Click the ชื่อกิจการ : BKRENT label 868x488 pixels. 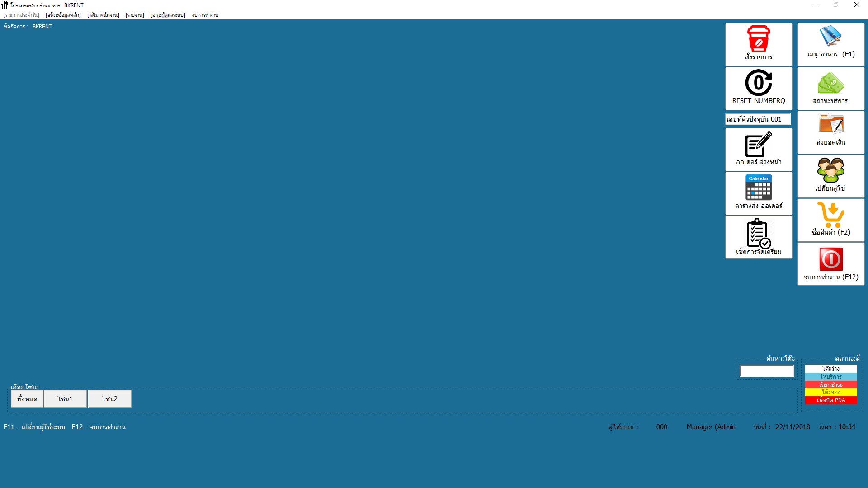tap(28, 27)
